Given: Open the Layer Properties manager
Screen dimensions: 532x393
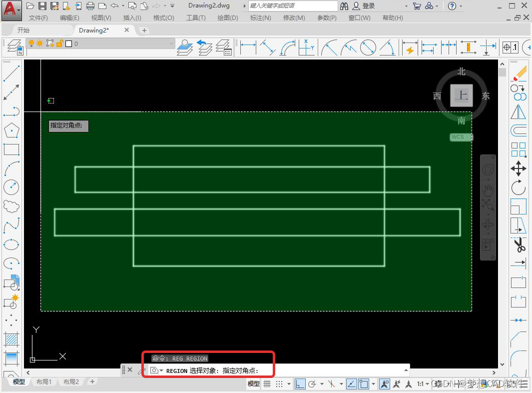Looking at the screenshot, I should point(15,47).
